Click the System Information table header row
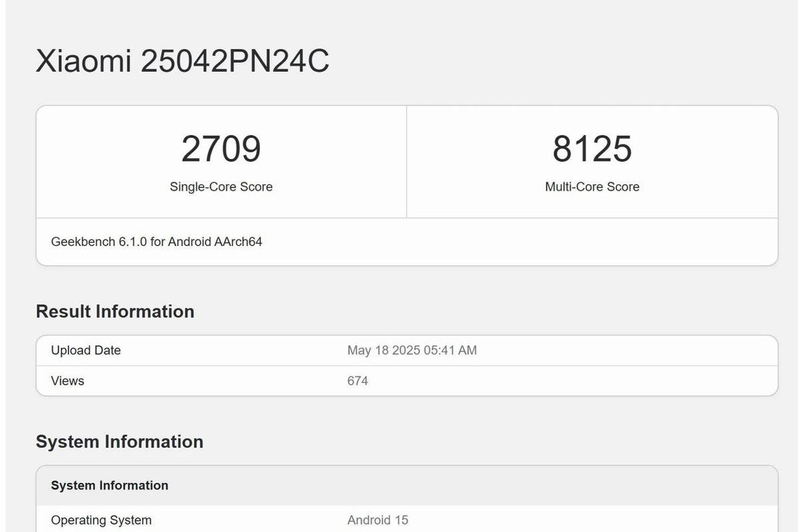 [x=407, y=485]
